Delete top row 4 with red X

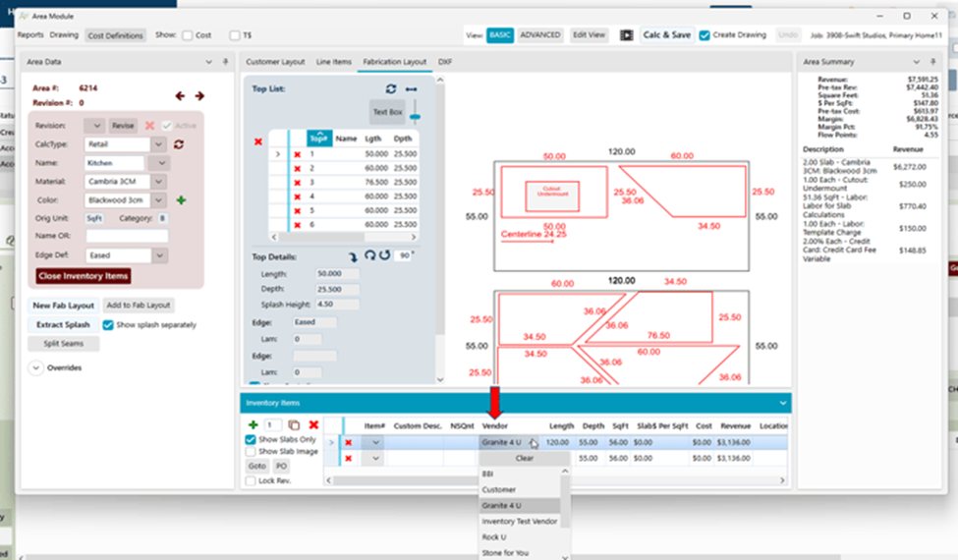[298, 196]
